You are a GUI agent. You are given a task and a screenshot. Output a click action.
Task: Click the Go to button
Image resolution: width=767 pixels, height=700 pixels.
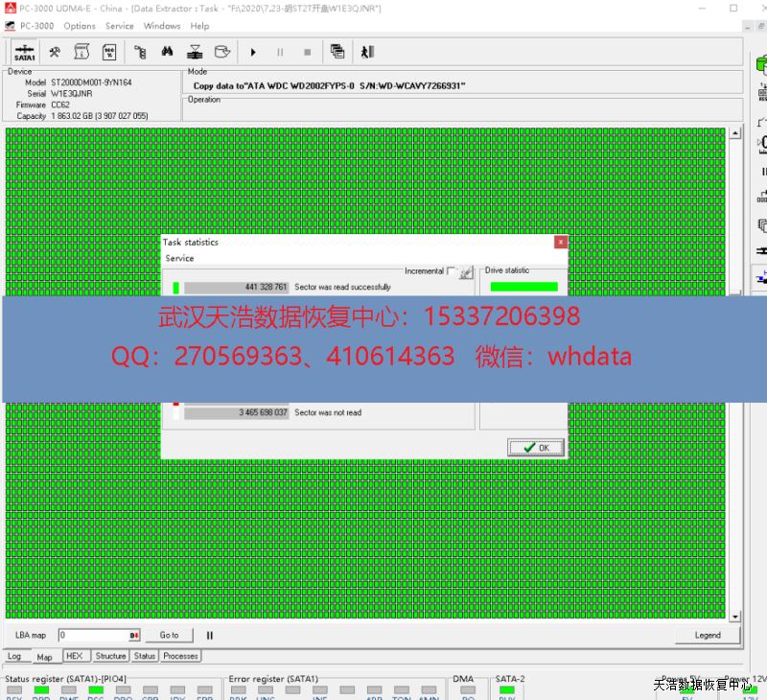point(170,635)
